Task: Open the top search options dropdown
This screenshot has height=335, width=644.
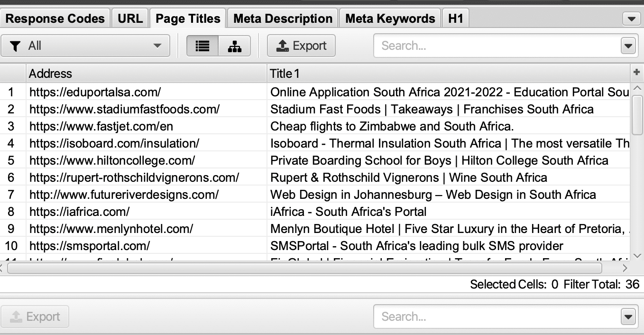Action: [x=628, y=46]
